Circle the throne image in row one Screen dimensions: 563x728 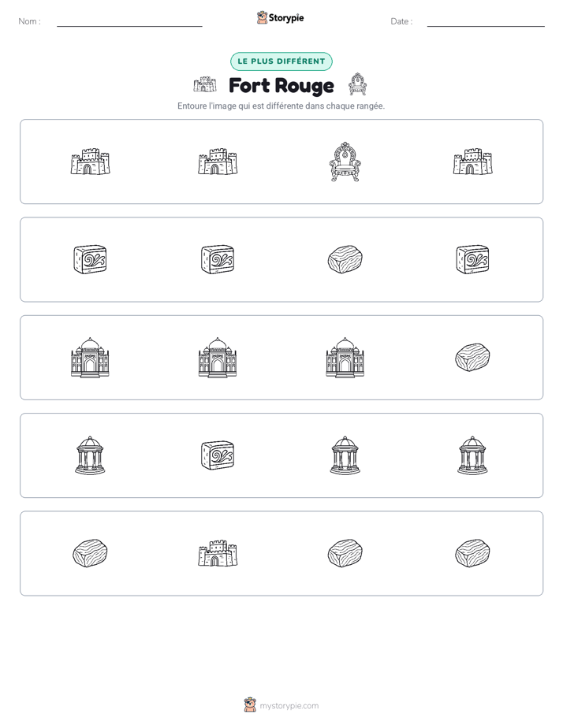tap(345, 162)
